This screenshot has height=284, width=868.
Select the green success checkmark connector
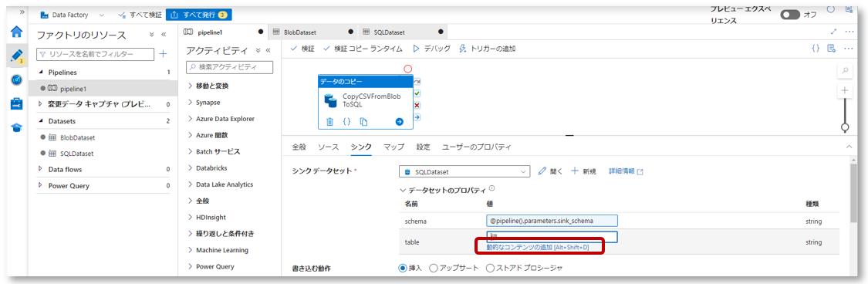(417, 93)
